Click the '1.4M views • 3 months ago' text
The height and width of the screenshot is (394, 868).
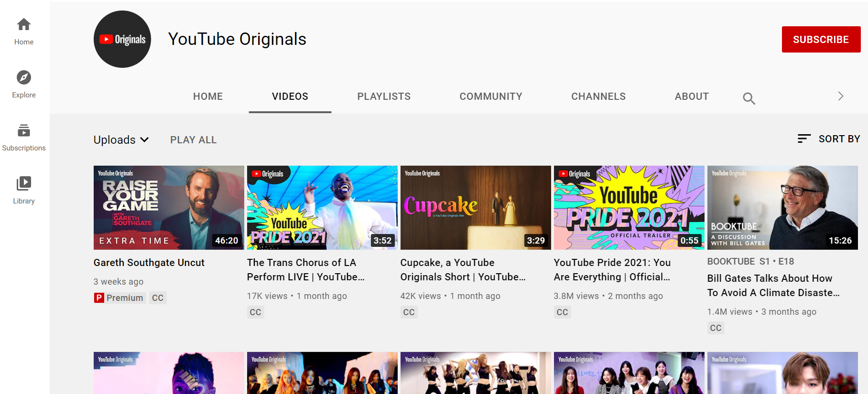(x=762, y=312)
